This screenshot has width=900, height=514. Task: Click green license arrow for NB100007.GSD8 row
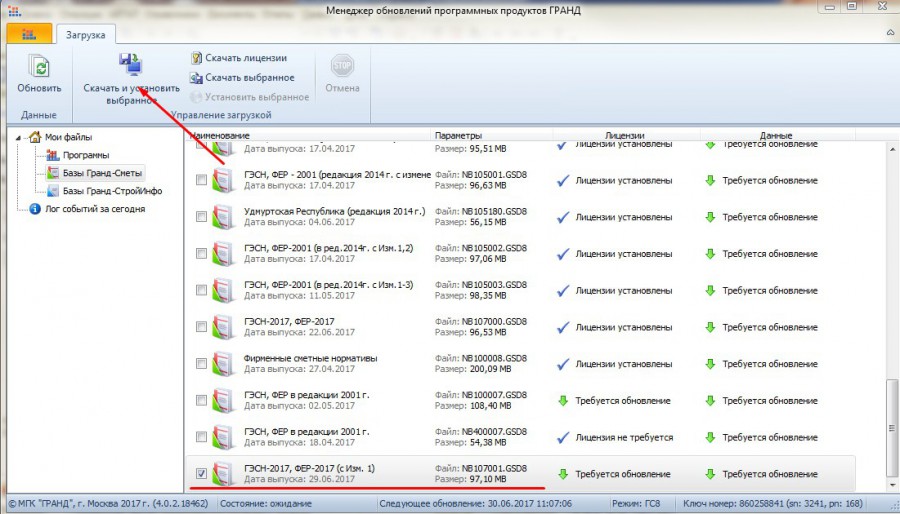pos(563,401)
